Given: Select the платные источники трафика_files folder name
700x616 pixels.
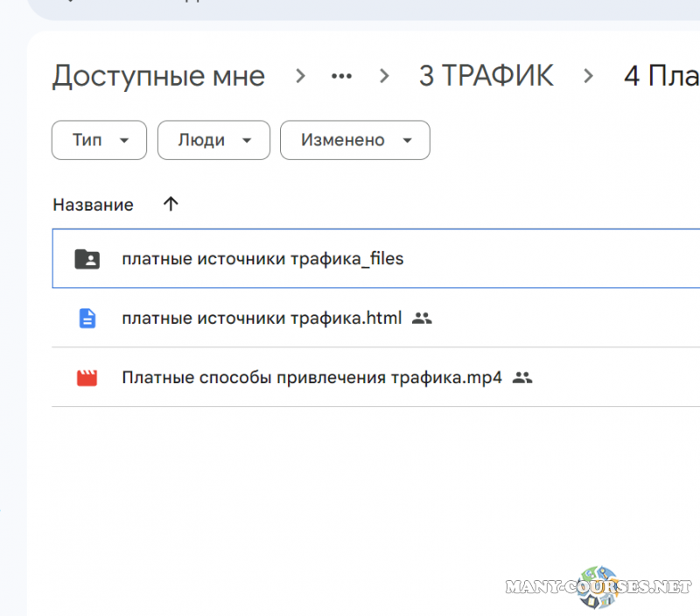Looking at the screenshot, I should [x=262, y=259].
